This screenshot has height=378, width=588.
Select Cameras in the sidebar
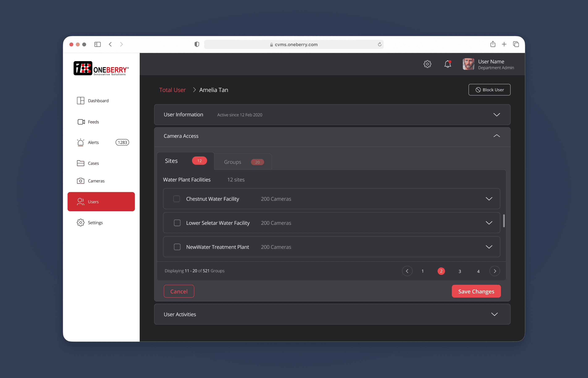(96, 181)
